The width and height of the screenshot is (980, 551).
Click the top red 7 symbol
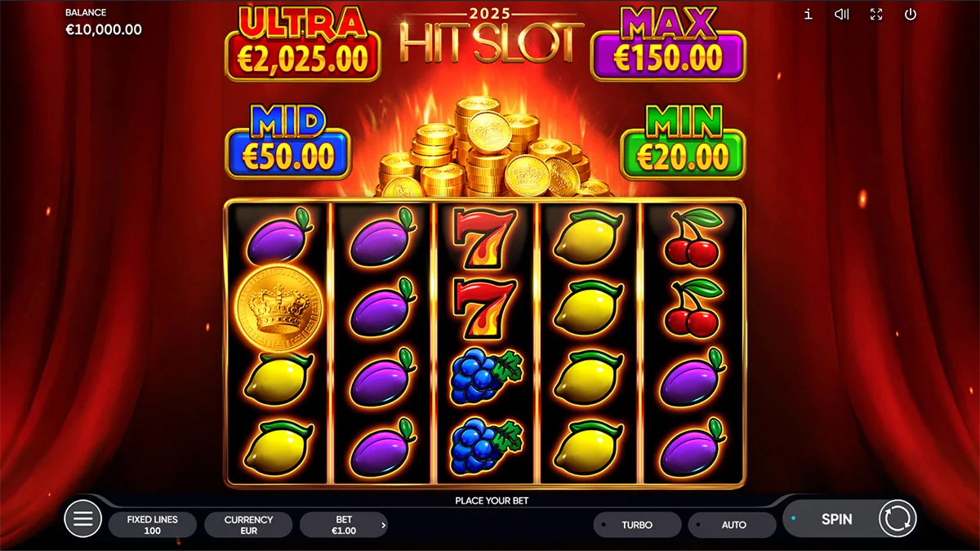(486, 238)
